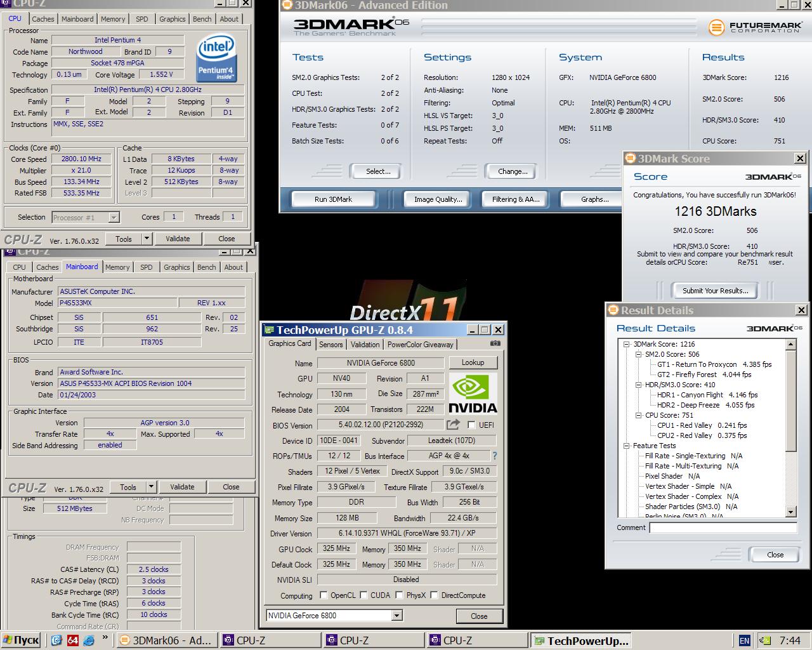Click the Comment input field in Result Details

pyautogui.click(x=723, y=527)
